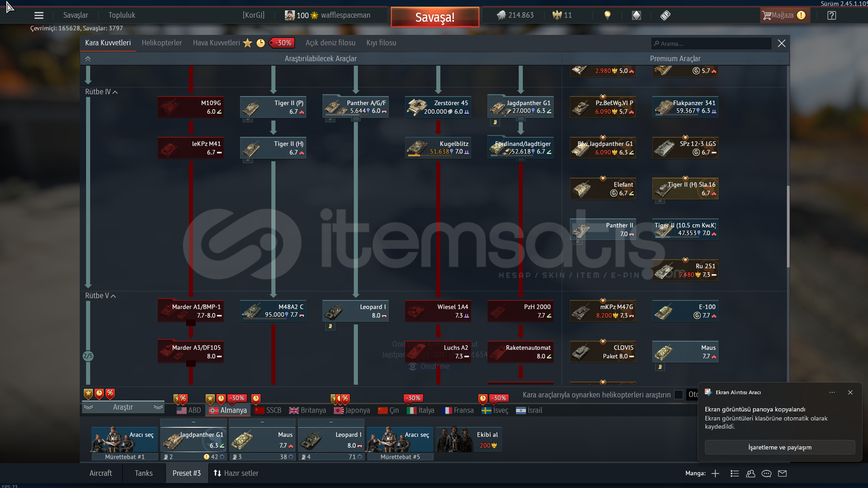Open the question mark help icon

coord(832,15)
